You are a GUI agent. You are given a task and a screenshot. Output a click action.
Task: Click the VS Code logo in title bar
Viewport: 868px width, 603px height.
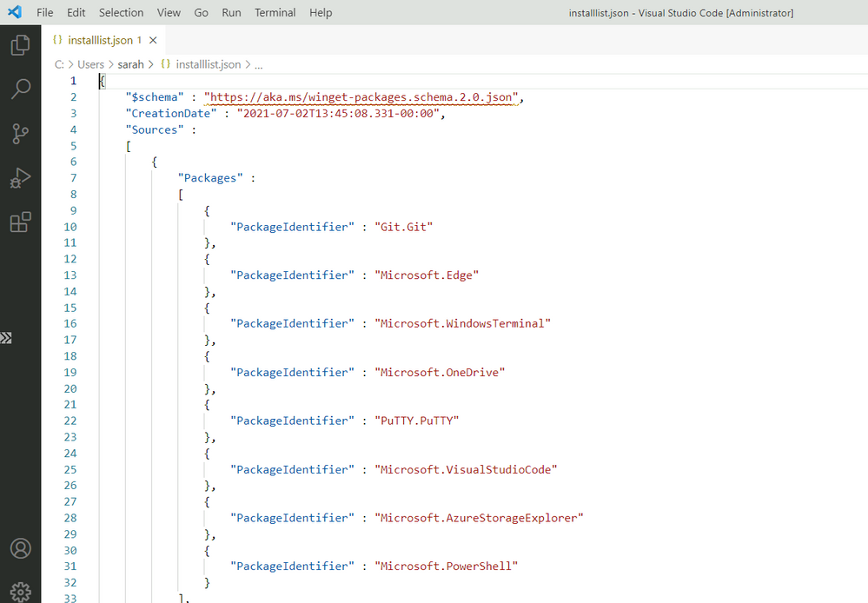pyautogui.click(x=14, y=12)
